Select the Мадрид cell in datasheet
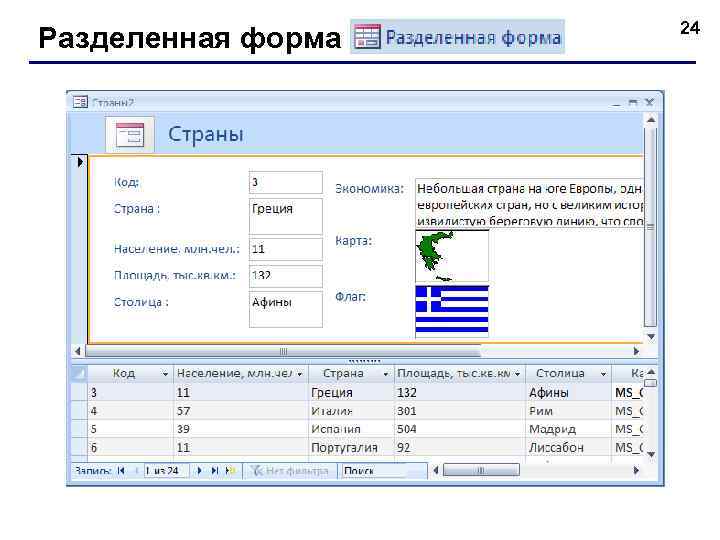Screen dimensions: 720x540 [568, 429]
